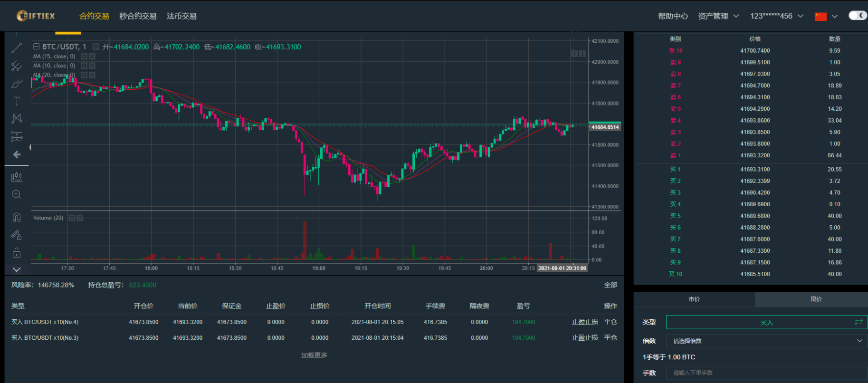
Task: Remove the Volume (20) indicator
Action: [x=80, y=218]
